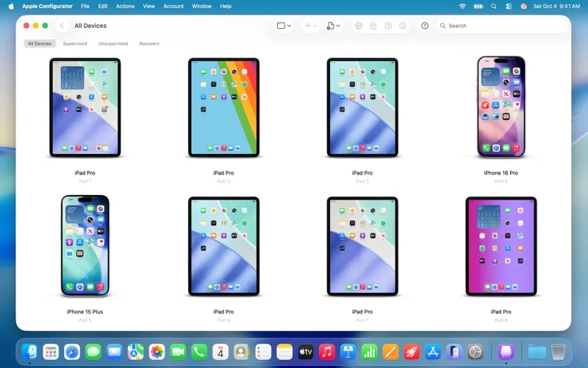This screenshot has height=368, width=588.
Task: Open Notes from the Dock
Action: pyautogui.click(x=284, y=352)
